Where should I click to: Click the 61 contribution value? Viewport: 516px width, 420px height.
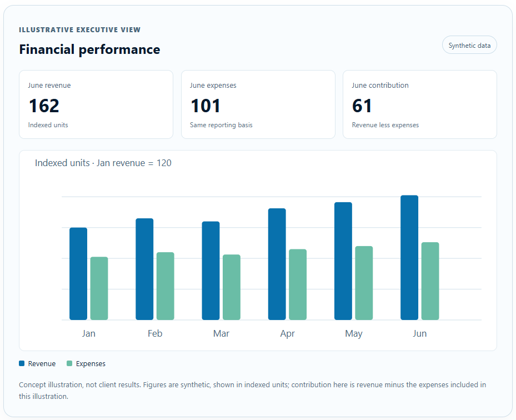[x=362, y=106]
